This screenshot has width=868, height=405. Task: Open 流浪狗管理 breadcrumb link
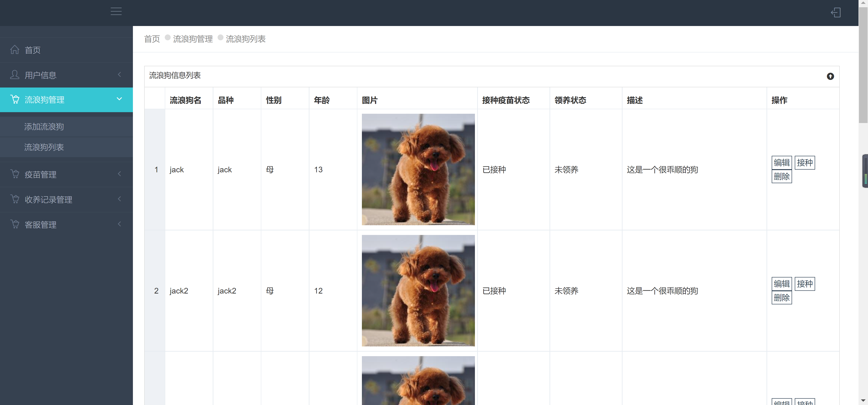coord(193,38)
